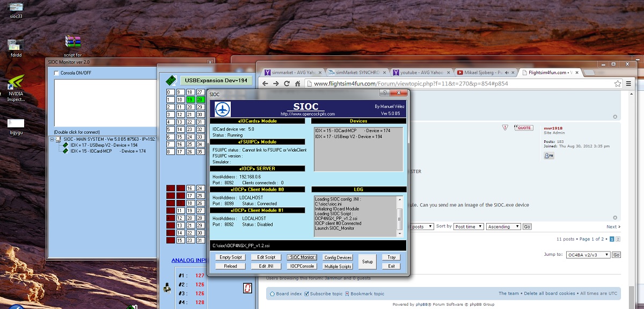Toggle green output box 28 in USBExpansion
The width and height of the screenshot is (644, 309).
(x=200, y=99)
